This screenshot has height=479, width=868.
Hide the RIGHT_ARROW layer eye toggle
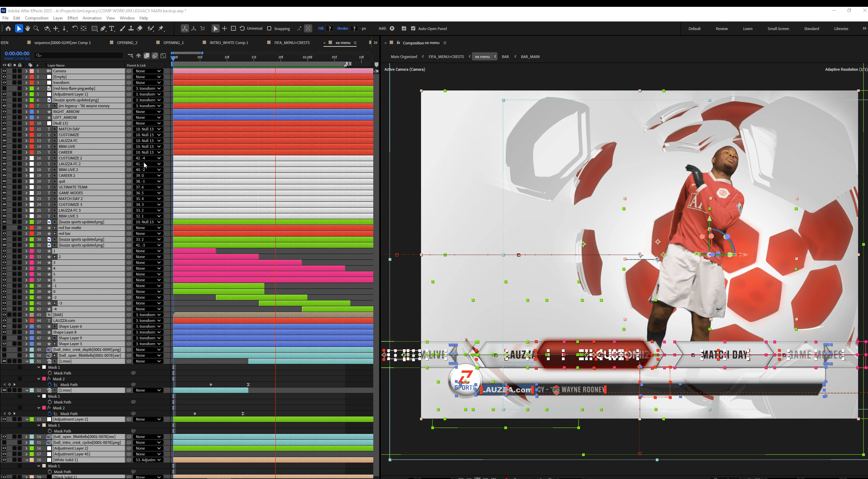4,112
